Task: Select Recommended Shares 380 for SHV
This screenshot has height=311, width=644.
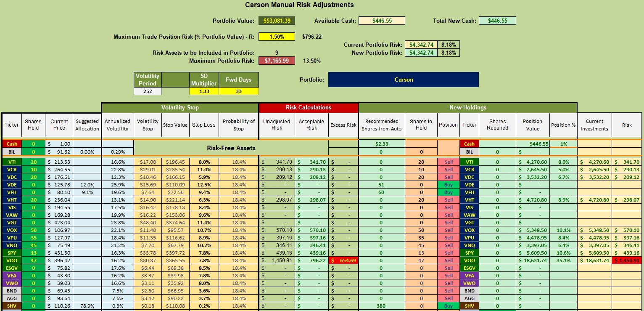Action: 382,306
